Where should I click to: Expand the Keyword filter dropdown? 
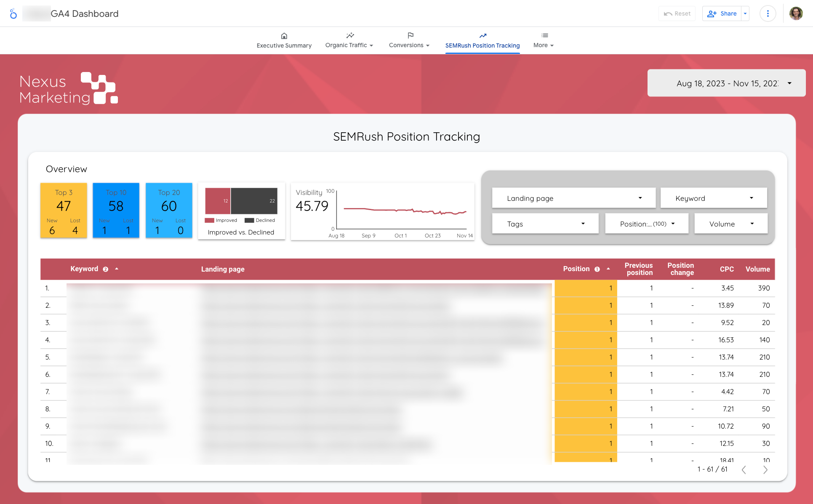(x=714, y=198)
